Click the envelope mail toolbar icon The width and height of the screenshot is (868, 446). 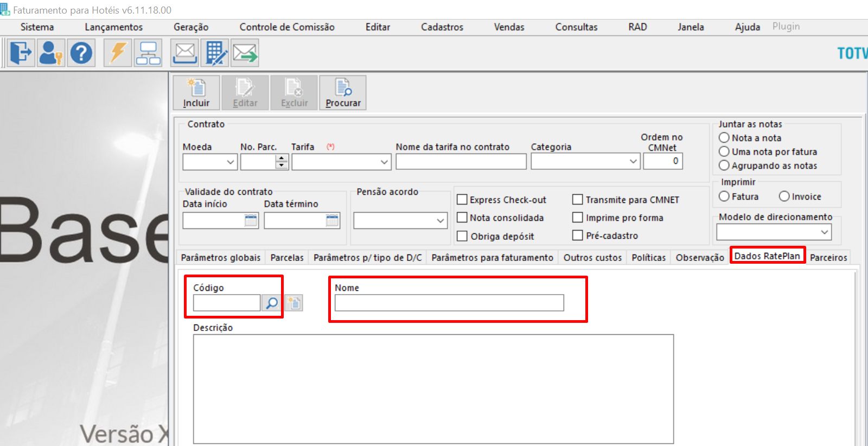[185, 53]
